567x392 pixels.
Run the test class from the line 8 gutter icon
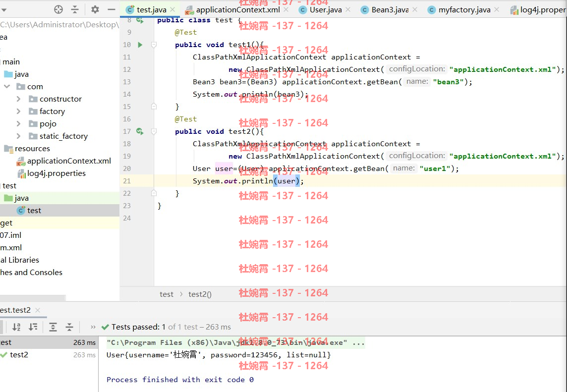tap(140, 20)
